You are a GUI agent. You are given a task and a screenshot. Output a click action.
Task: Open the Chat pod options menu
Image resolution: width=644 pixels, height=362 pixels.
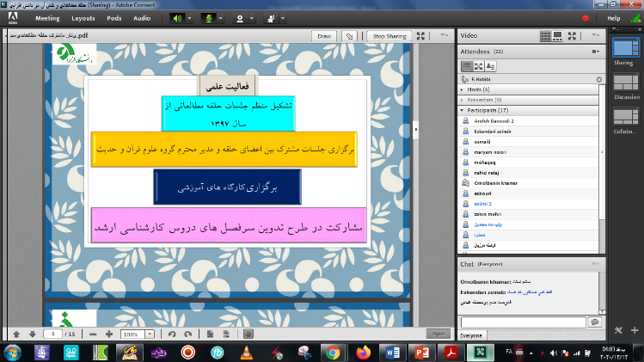596,264
